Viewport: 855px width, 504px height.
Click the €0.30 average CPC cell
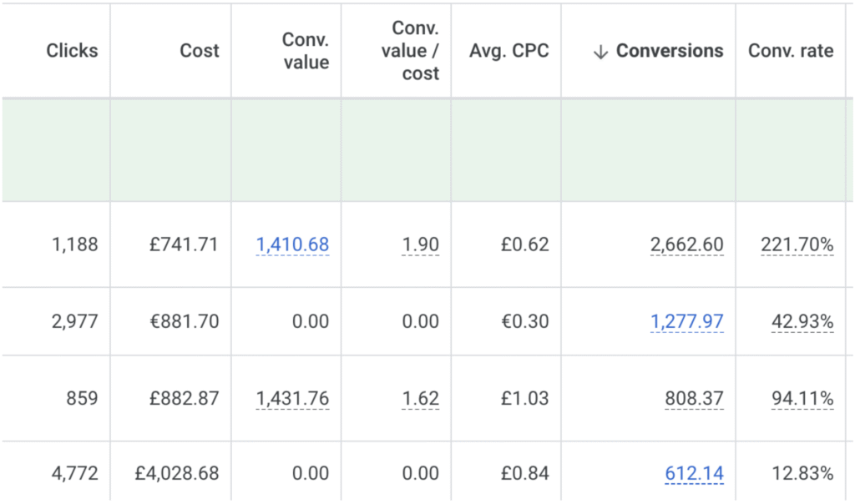tap(525, 321)
